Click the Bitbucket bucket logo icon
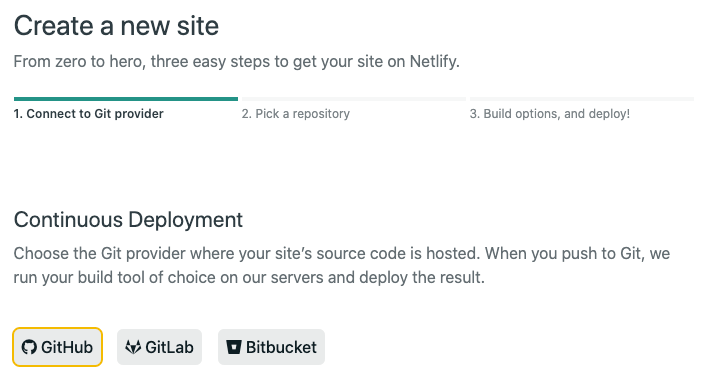The height and width of the screenshot is (390, 701). (x=234, y=347)
